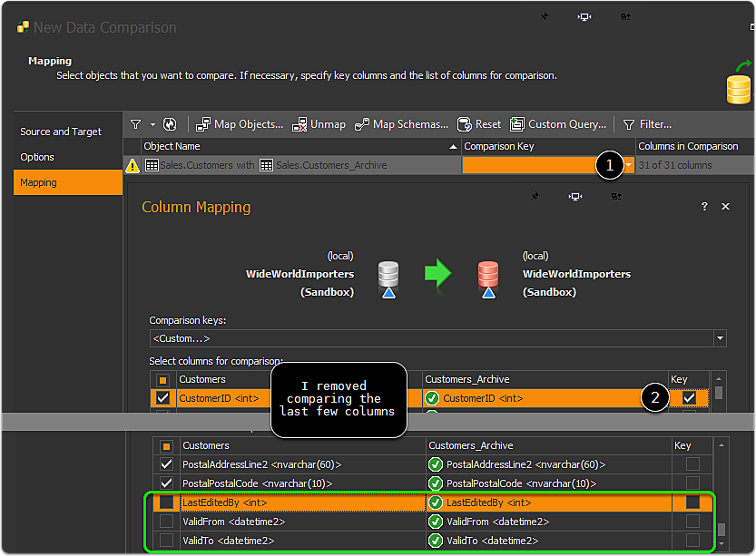756x556 pixels.
Task: Click ValidTo green check in Archive column
Action: tap(436, 541)
